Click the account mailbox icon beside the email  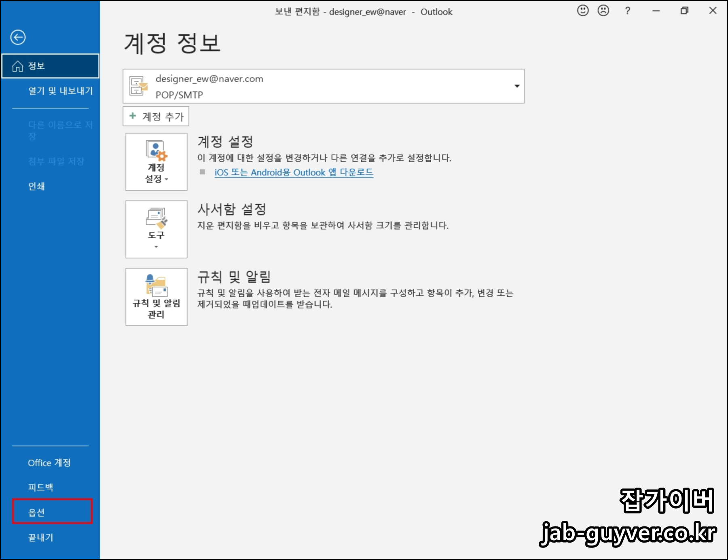point(138,86)
